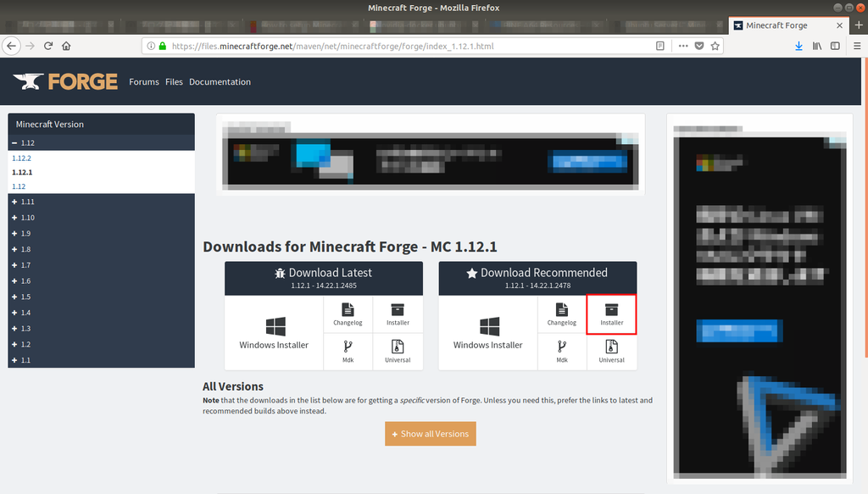Click the Show all Versions button

pyautogui.click(x=431, y=434)
